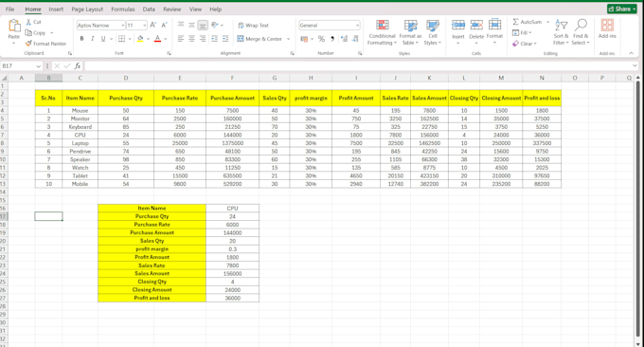
Task: Open the Font group dialog launcher
Action: click(x=169, y=53)
